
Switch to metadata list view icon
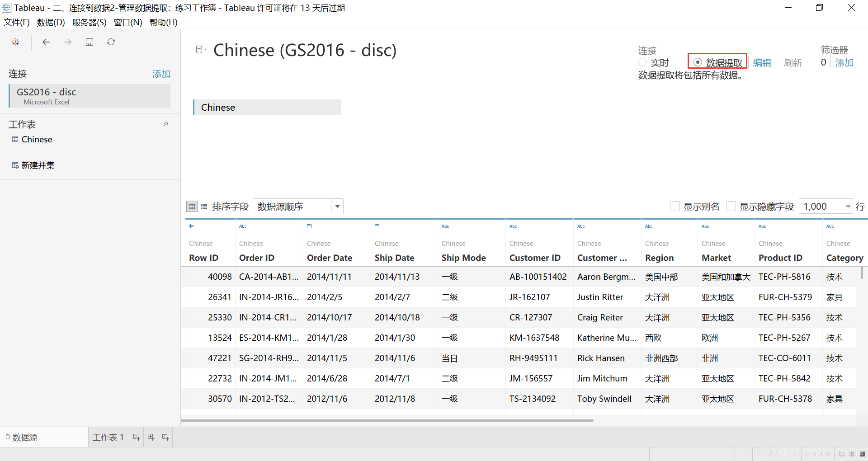point(204,207)
